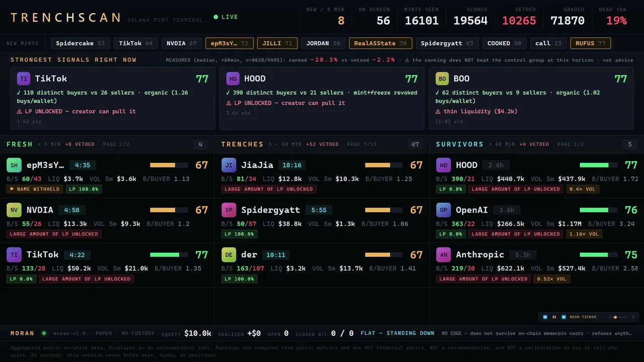Image resolution: width=644 pixels, height=362 pixels.
Task: Open the TRENCHES column header
Action: click(243, 144)
